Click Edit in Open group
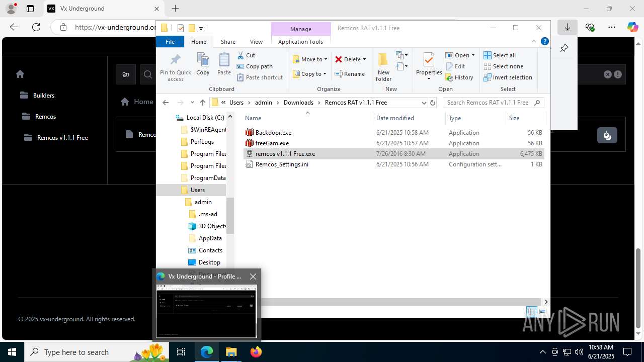 (x=455, y=66)
